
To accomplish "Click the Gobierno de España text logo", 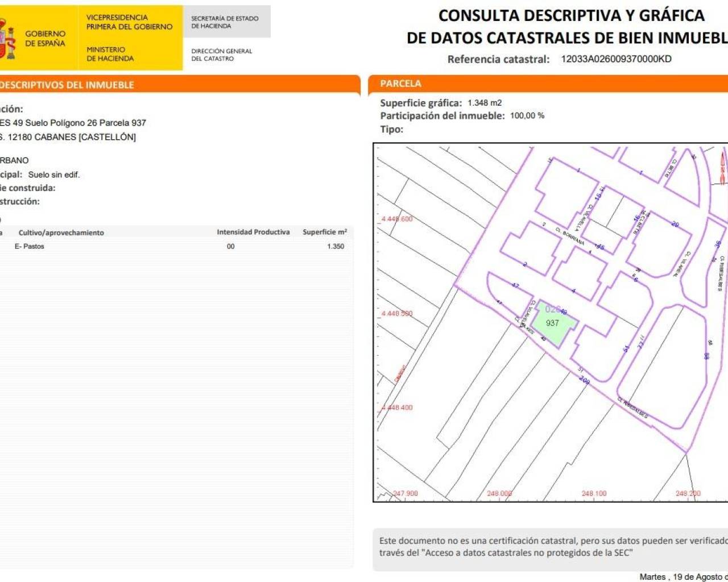I will click(x=45, y=39).
